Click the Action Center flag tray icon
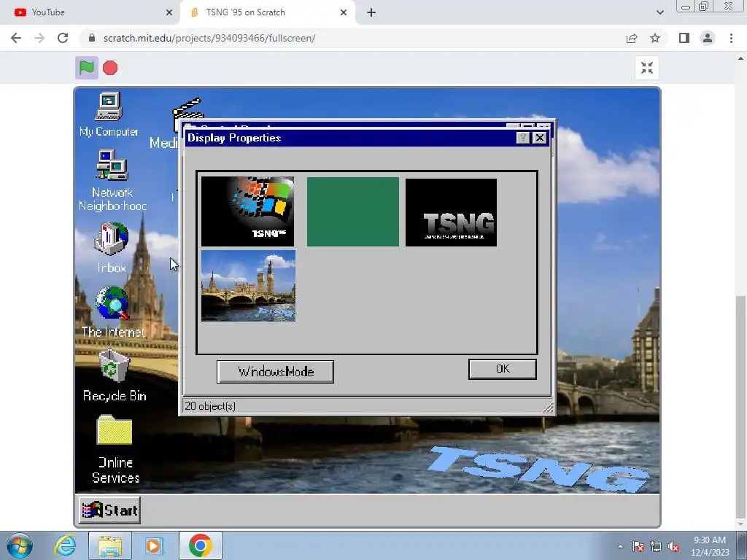The height and width of the screenshot is (560, 747). [638, 546]
